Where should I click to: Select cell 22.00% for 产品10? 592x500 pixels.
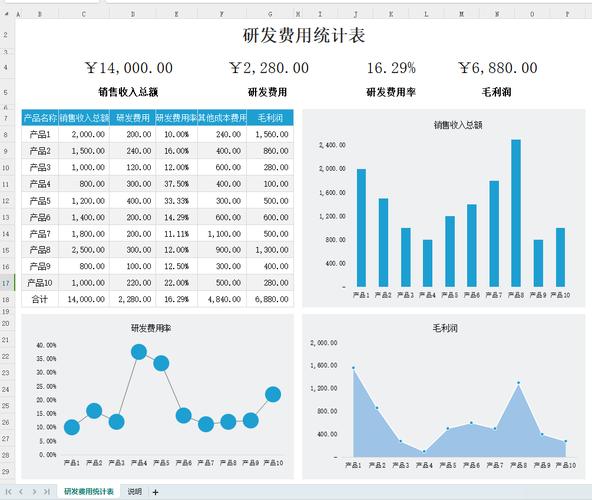coord(176,283)
